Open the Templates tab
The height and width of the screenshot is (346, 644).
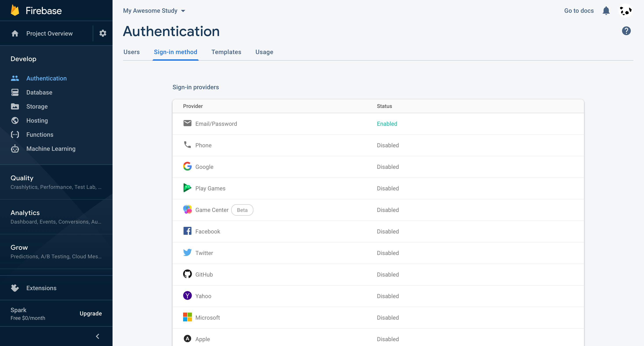[x=226, y=52]
